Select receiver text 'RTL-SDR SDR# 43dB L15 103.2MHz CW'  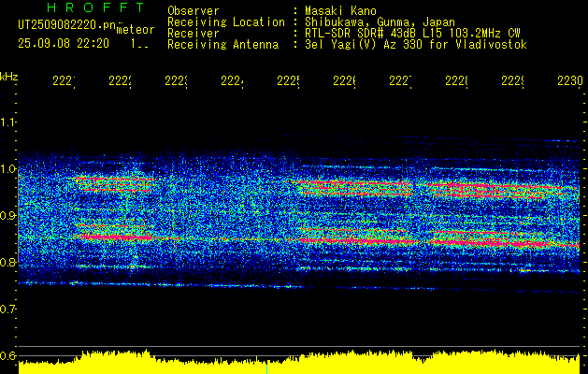coord(412,34)
